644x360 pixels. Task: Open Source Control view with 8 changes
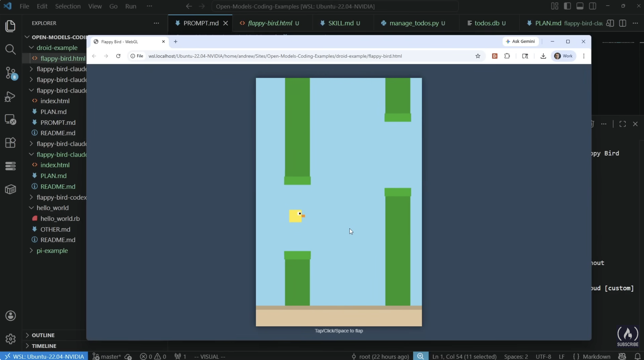[11, 73]
